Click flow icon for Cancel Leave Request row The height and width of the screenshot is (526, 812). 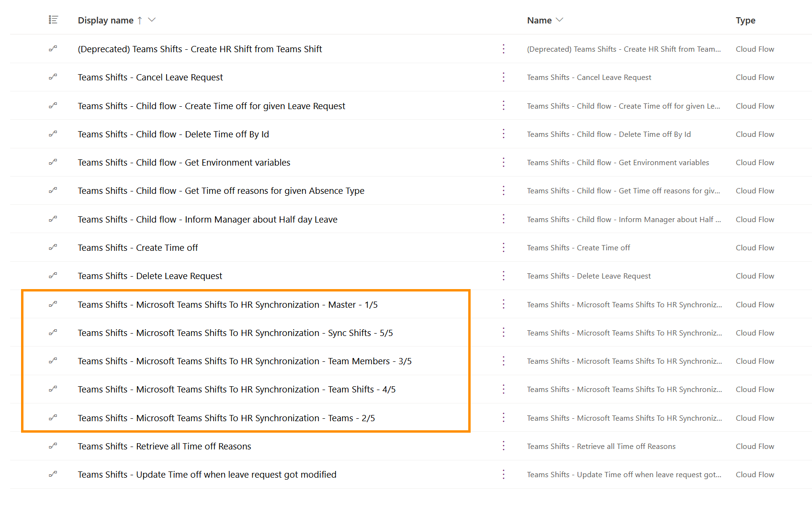pos(53,77)
